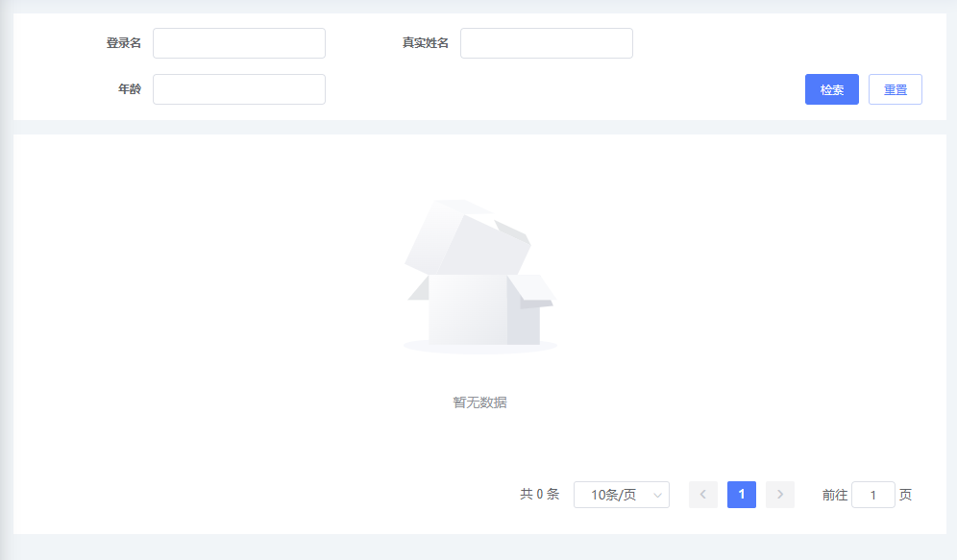Click the 年龄 label text
The image size is (957, 560).
pos(128,88)
